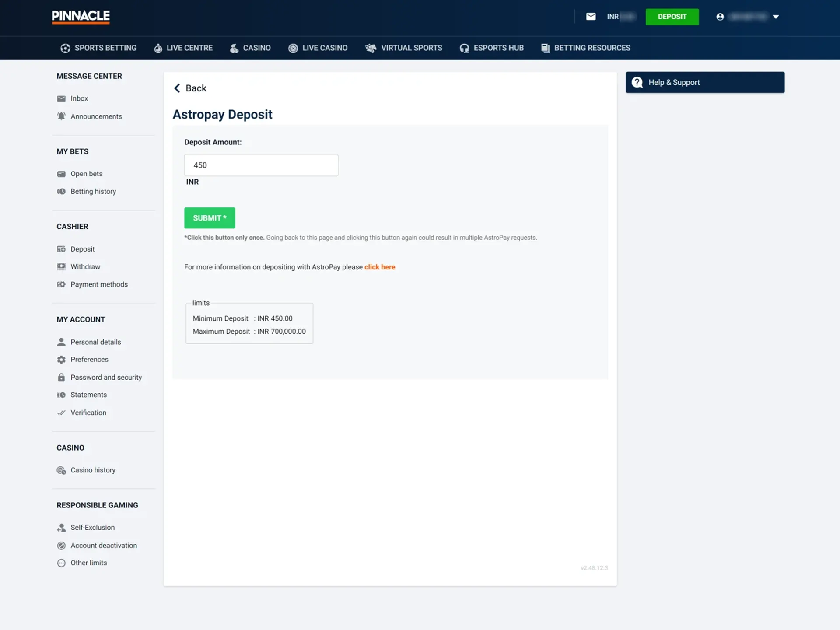Open Personal details account settings
Image resolution: width=840 pixels, height=630 pixels.
click(x=95, y=342)
